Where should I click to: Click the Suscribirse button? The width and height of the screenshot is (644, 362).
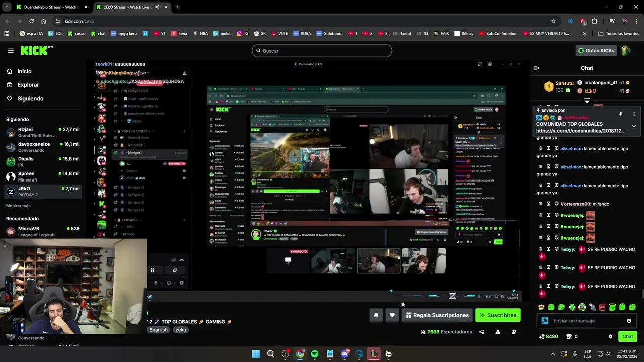498,315
